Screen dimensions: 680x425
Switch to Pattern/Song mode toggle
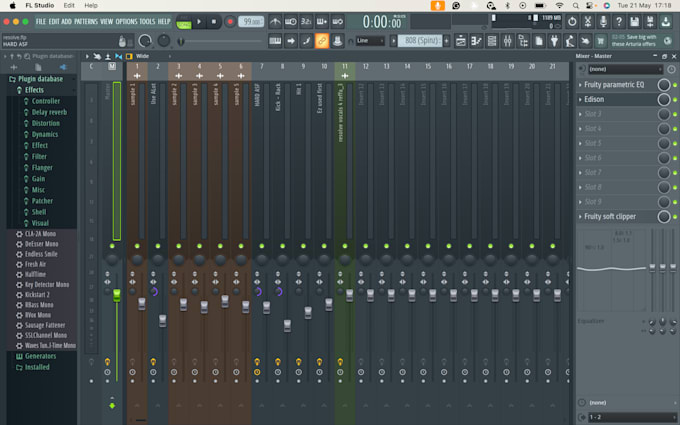tap(184, 22)
